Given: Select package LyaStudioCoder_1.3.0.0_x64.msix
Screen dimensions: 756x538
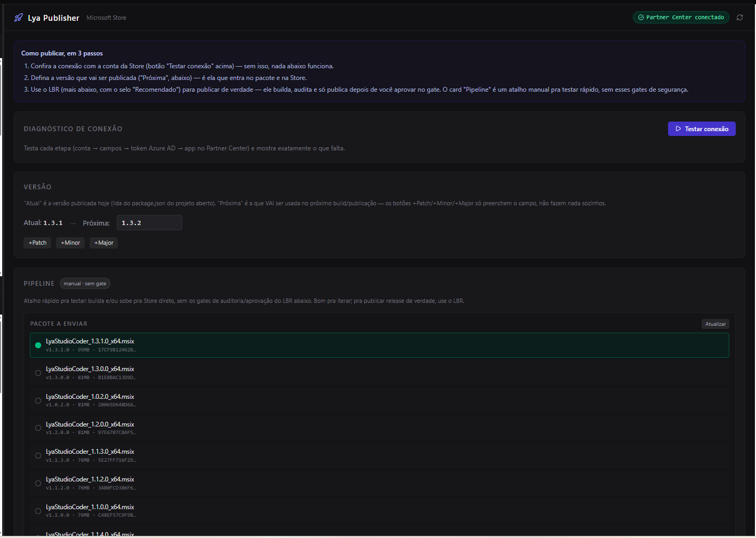Looking at the screenshot, I should 380,373.
